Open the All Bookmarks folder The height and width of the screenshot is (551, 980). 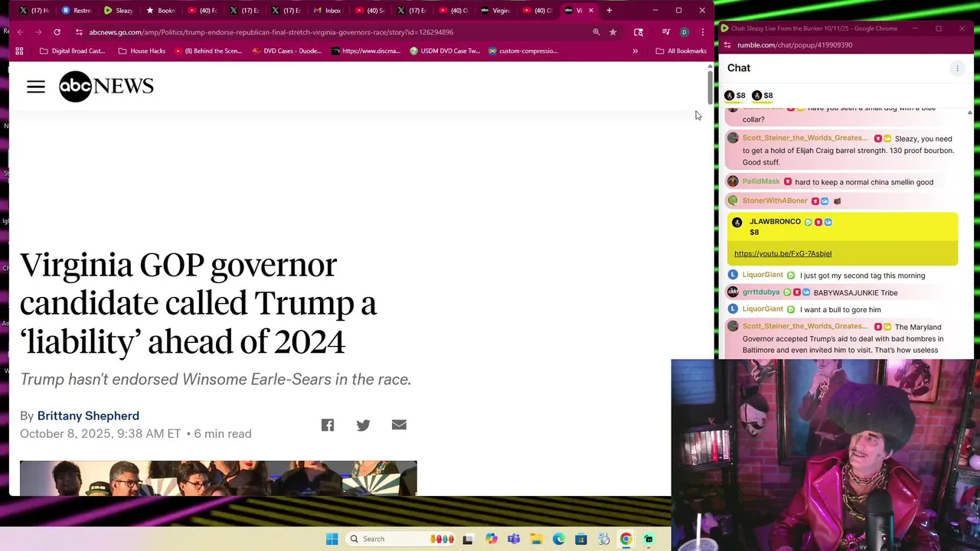point(681,51)
